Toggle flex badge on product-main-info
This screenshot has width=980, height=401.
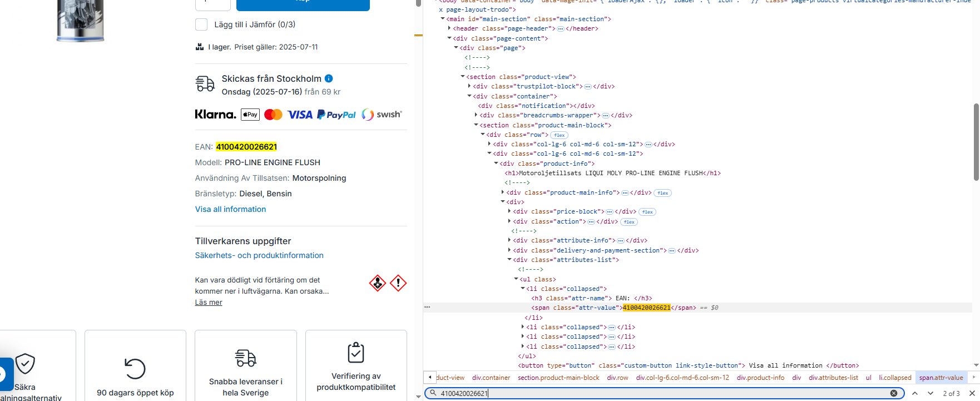coord(662,193)
